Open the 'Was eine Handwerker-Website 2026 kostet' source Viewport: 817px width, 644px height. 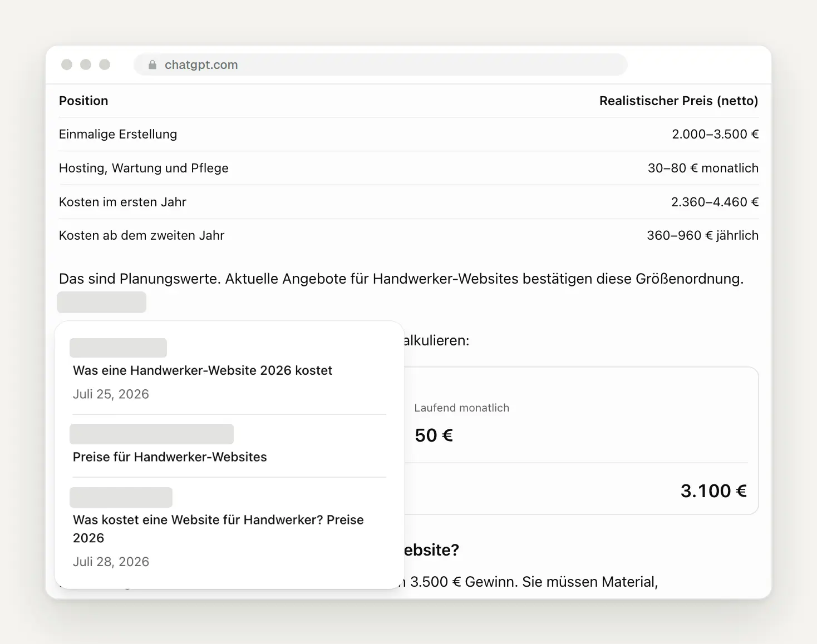[x=203, y=370]
